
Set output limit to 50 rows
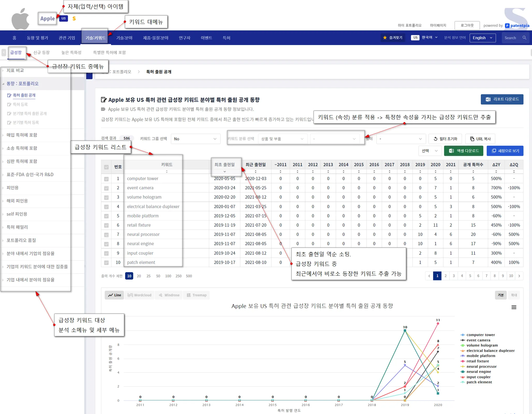click(158, 276)
